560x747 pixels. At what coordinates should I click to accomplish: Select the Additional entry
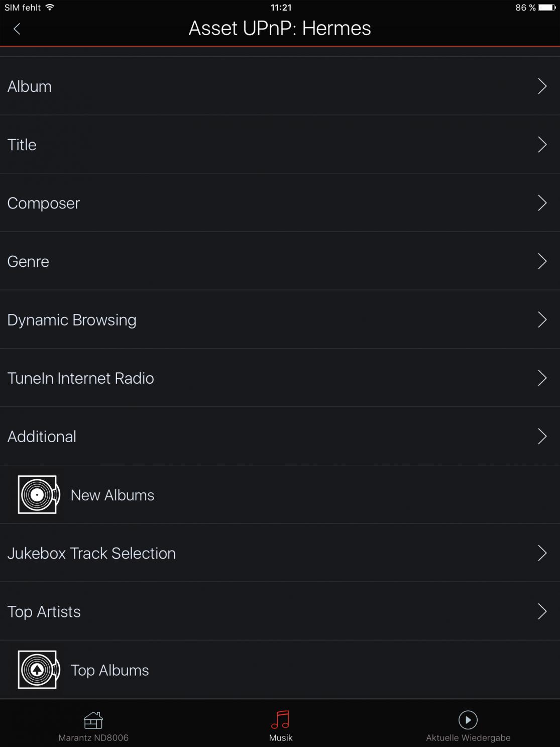tap(42, 437)
